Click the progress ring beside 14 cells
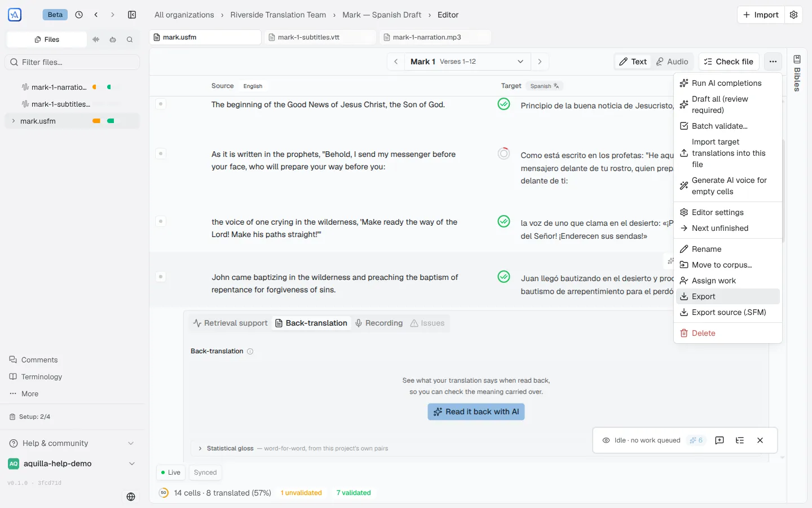The height and width of the screenshot is (508, 812). click(164, 493)
